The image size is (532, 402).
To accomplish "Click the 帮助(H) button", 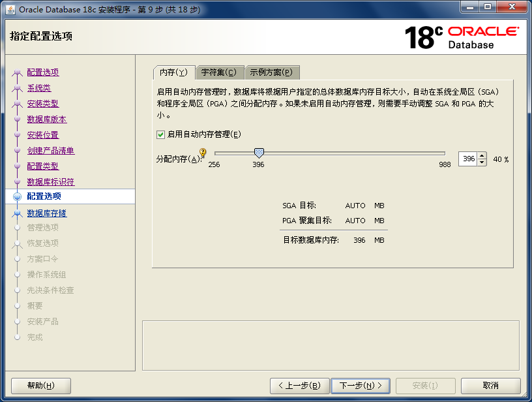I will click(x=41, y=386).
